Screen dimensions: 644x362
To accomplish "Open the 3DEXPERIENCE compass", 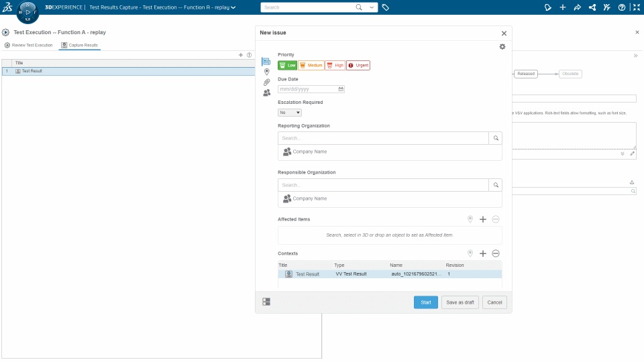I will [x=28, y=12].
